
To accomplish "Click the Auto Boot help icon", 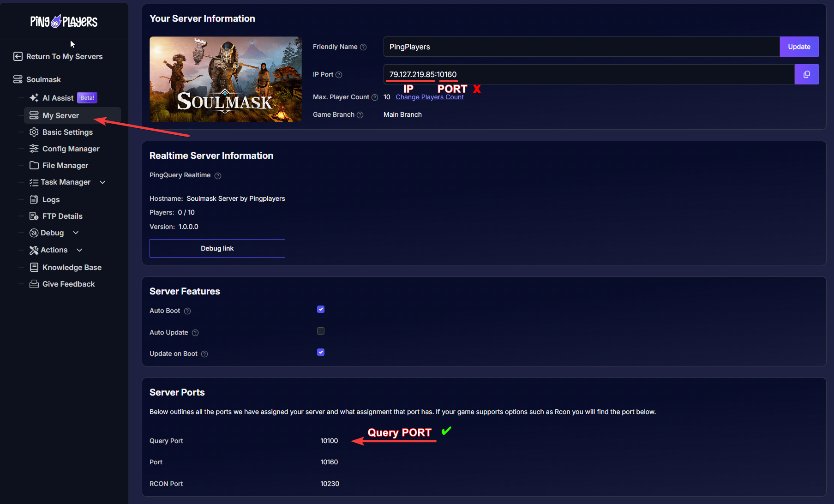I will coord(187,311).
